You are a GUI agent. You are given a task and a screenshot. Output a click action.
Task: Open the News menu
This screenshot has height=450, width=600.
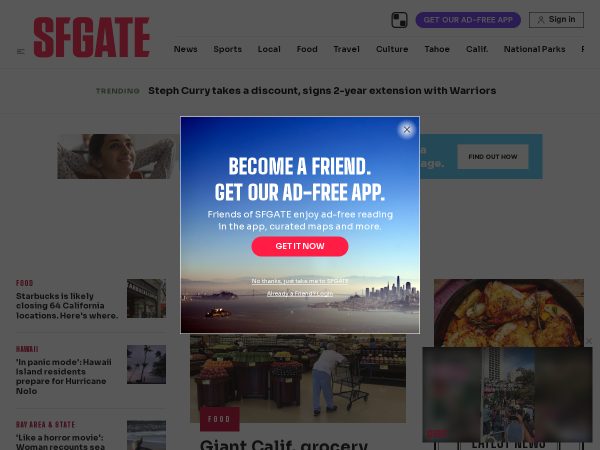pyautogui.click(x=186, y=49)
